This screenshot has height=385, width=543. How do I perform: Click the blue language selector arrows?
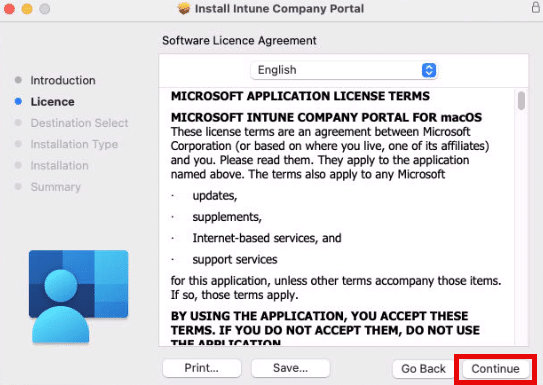tap(429, 70)
